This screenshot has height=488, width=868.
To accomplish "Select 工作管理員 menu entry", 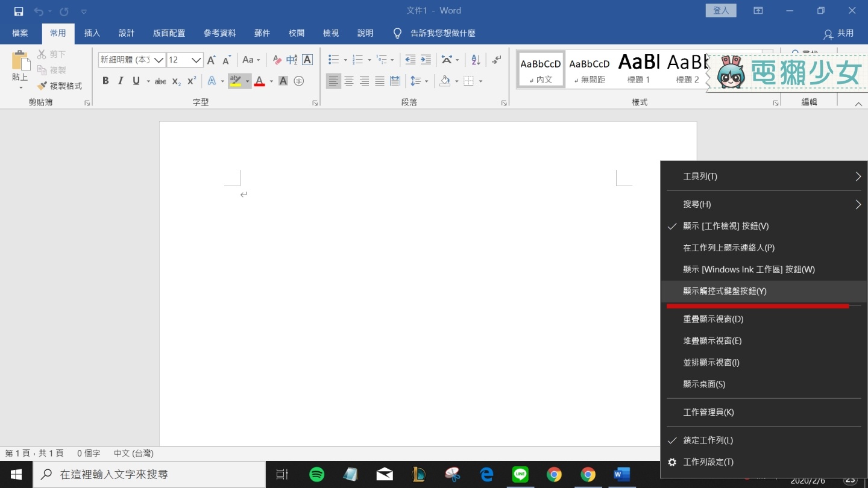I will pos(763,412).
